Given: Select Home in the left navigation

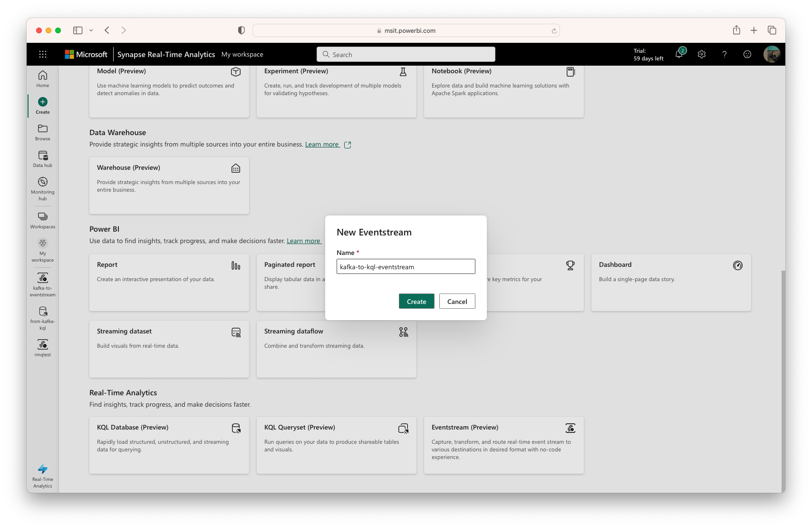Looking at the screenshot, I should 42,78.
